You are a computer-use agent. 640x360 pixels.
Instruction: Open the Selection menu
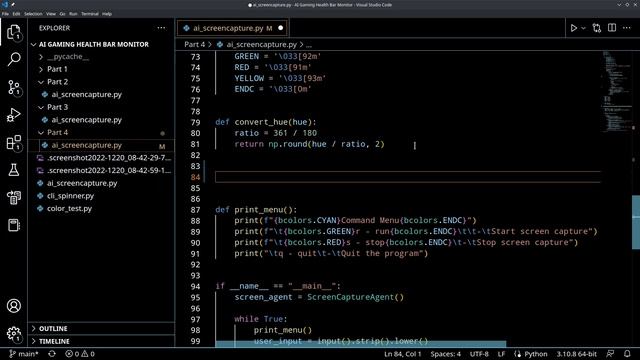[x=33, y=14]
